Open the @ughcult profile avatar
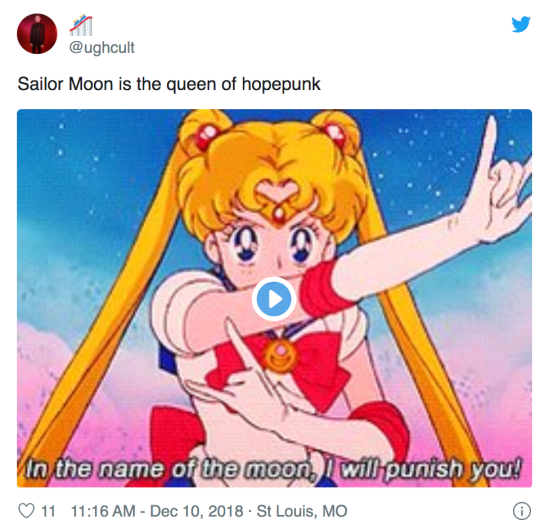549x529 pixels. 37,34
